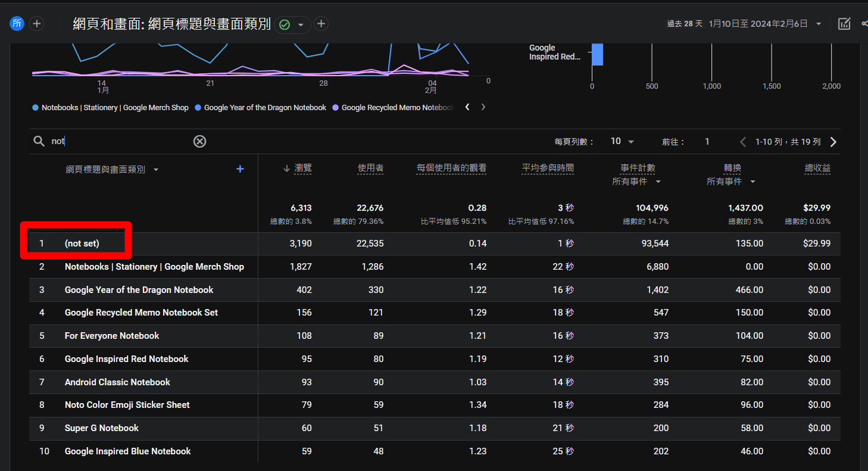Sort by the 轉換 column header
This screenshot has width=868, height=471.
click(732, 169)
